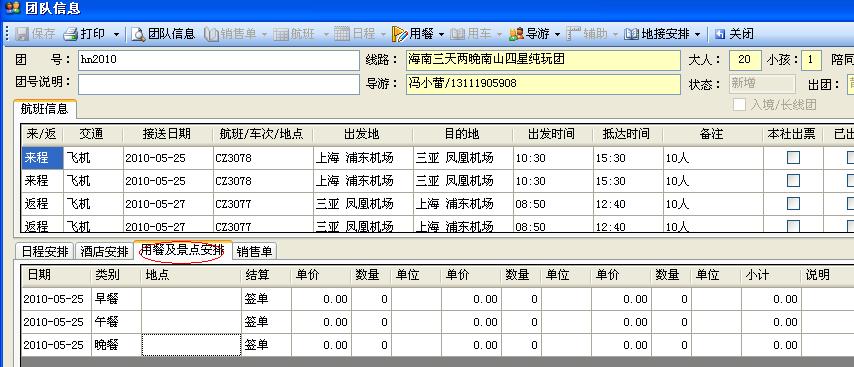Select 用餐及景点安排 tab
854x367 pixels.
click(x=182, y=250)
